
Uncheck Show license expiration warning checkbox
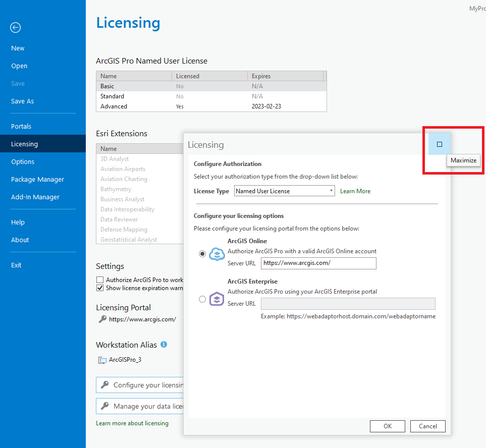pyautogui.click(x=100, y=288)
